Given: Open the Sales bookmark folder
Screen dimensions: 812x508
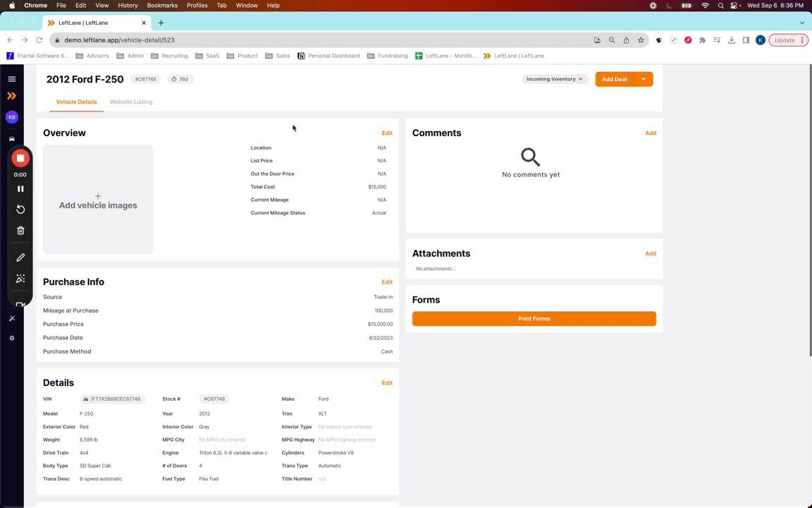Looking at the screenshot, I should coord(277,56).
